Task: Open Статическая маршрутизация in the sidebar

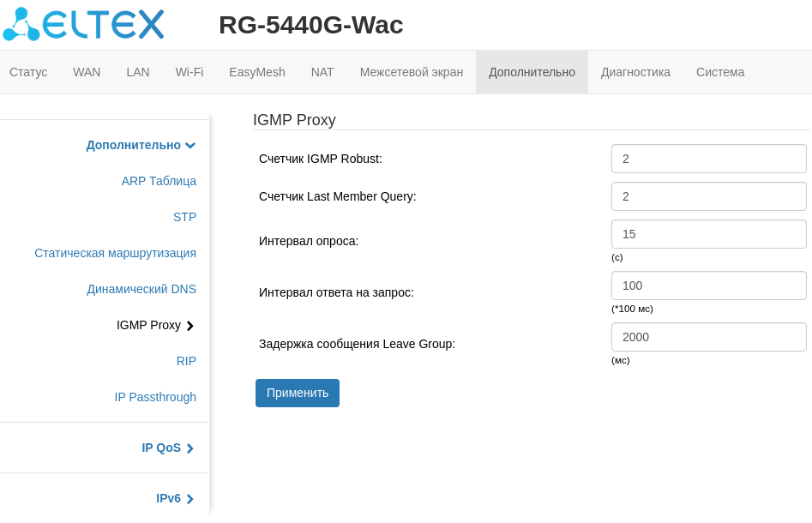Action: click(115, 253)
